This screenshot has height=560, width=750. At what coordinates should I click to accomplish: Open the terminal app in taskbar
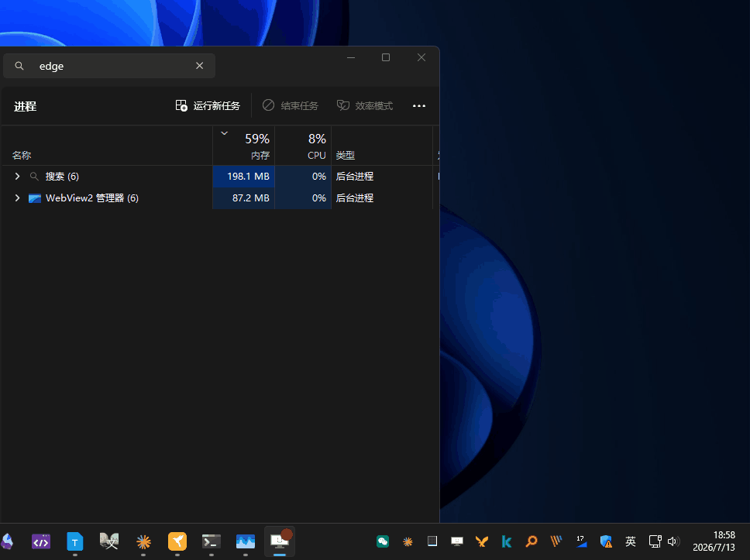(212, 542)
